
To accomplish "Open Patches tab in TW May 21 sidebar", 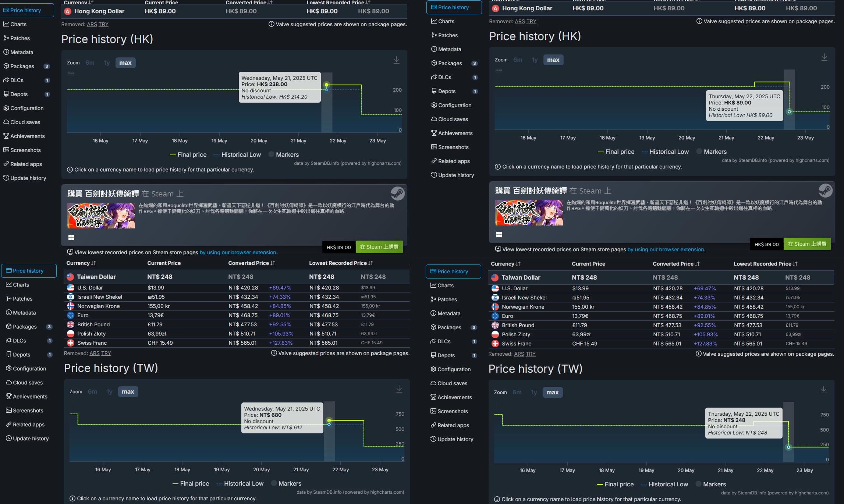I will click(29, 299).
